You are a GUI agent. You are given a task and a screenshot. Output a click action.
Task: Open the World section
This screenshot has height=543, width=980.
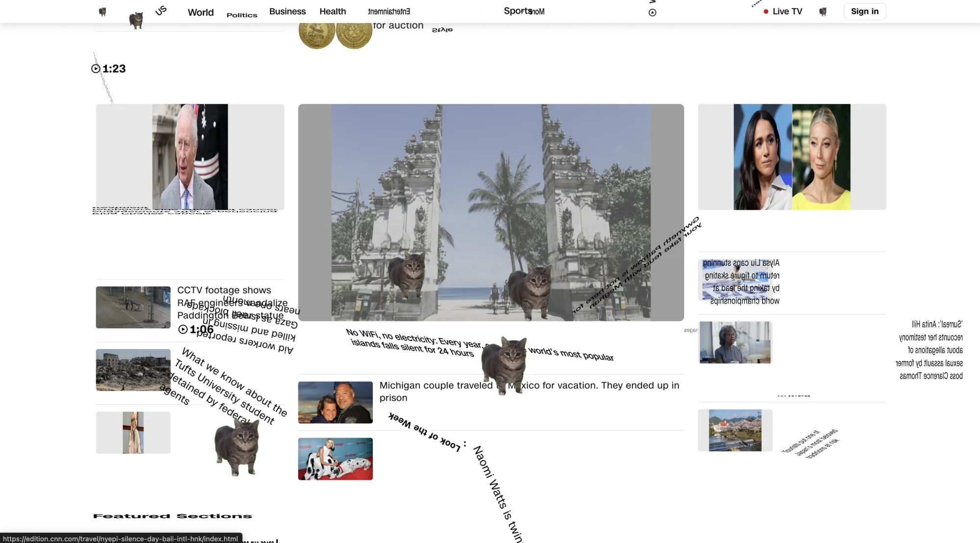coord(201,12)
